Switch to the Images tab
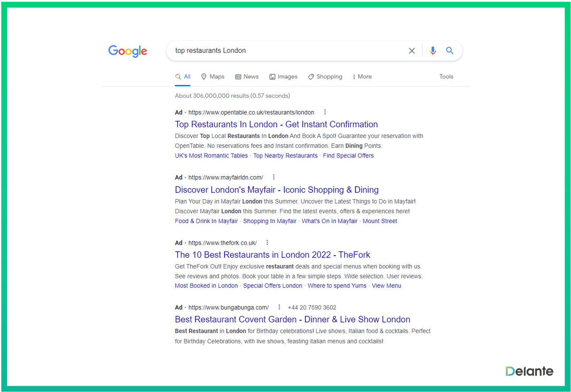This screenshot has width=571, height=392. click(283, 77)
